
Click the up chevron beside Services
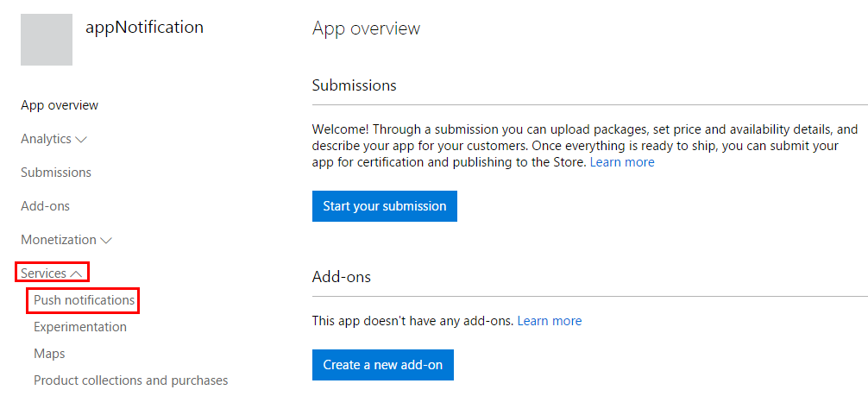[x=77, y=274]
